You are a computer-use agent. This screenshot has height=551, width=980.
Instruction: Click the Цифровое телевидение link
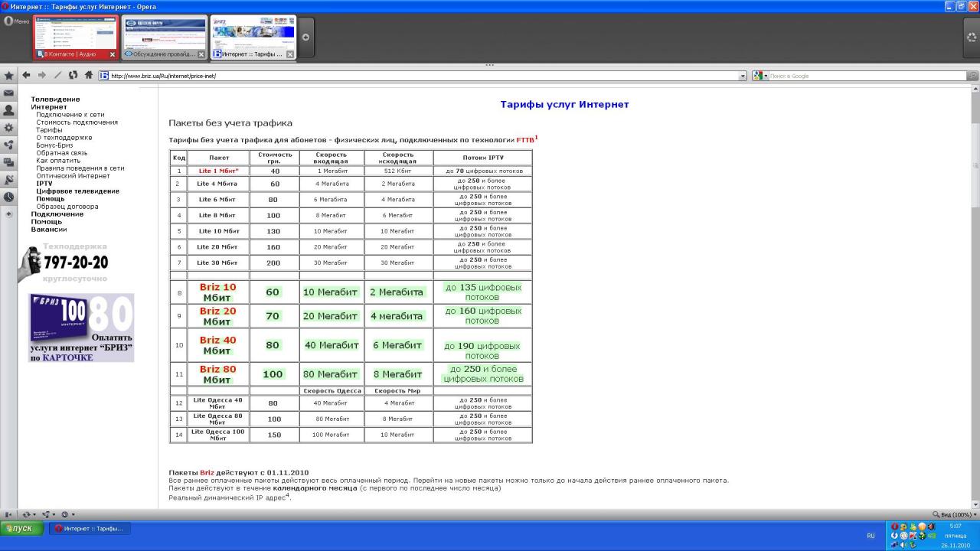click(77, 191)
